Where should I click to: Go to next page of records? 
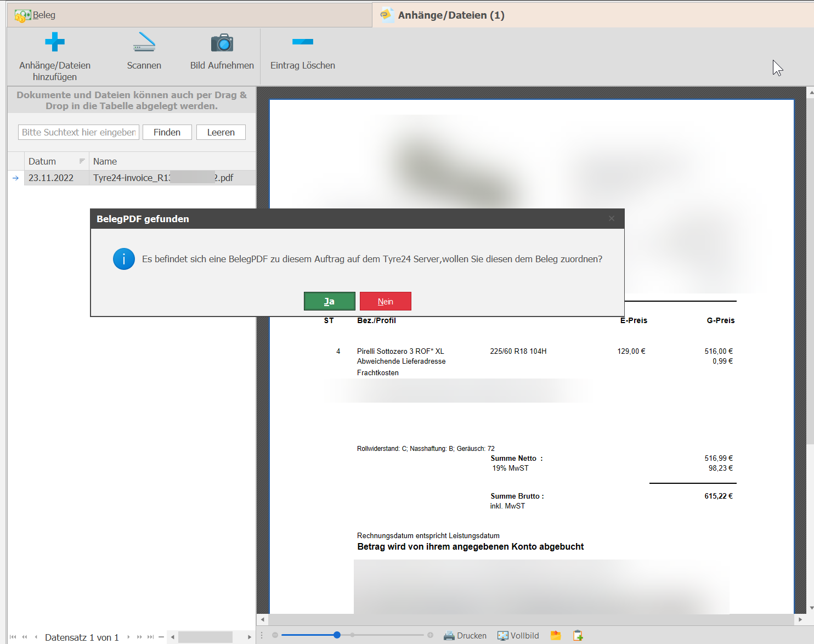(x=139, y=637)
